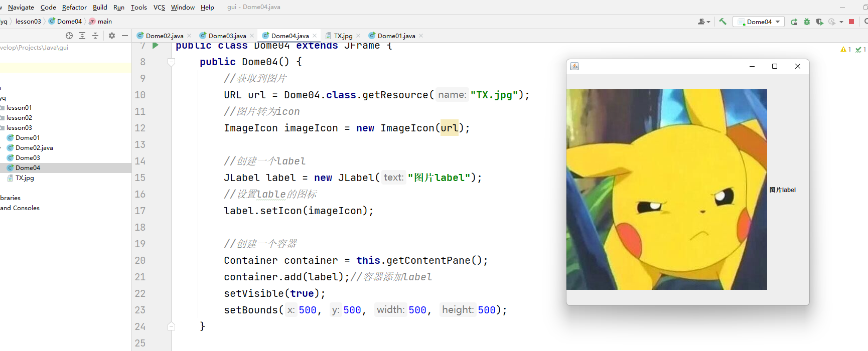Switch to the TX.jpg editor tab
Screen dimensions: 868x351
click(343, 36)
